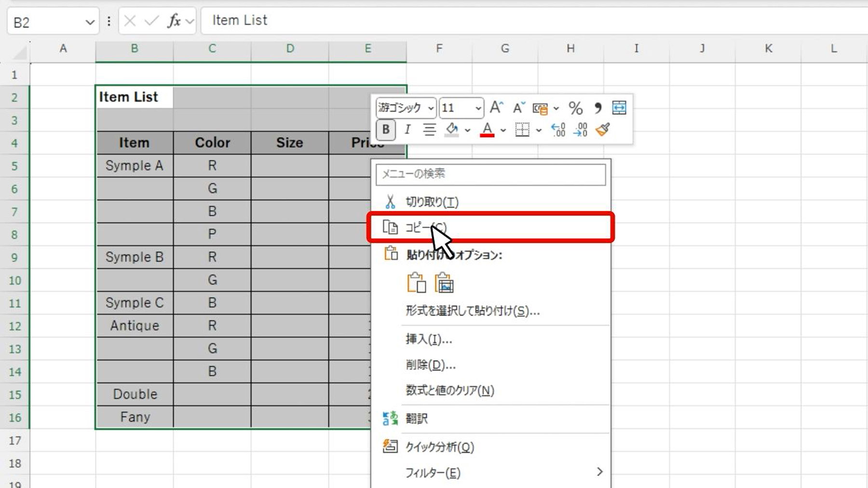
Task: Click the plain paste option icon
Action: click(417, 283)
